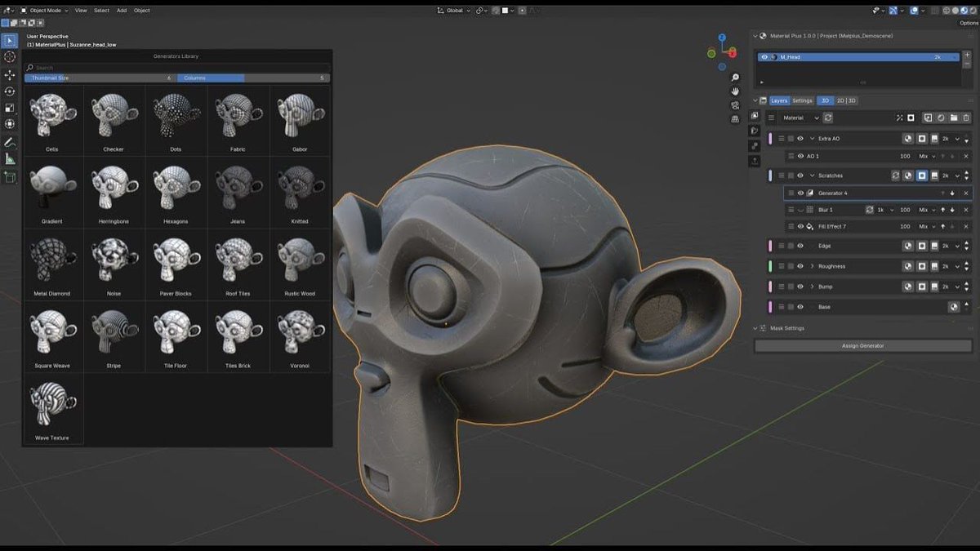Click the Assign Generator button

point(862,346)
